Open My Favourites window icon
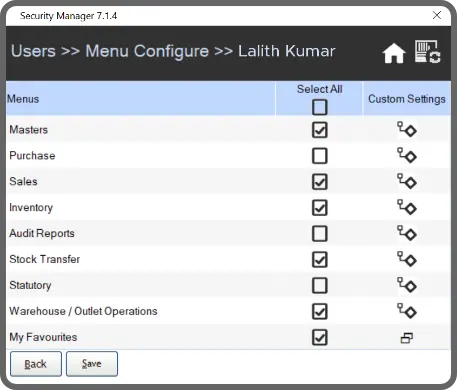457x390 pixels. click(407, 338)
